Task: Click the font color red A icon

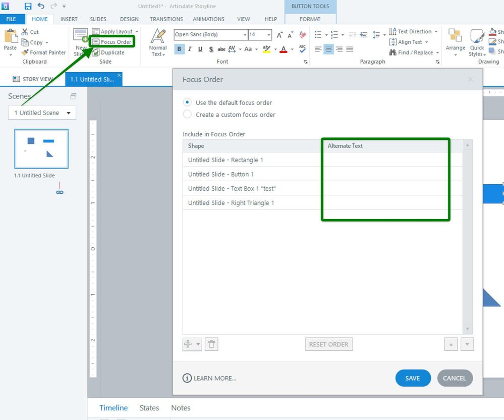Action: pos(284,49)
